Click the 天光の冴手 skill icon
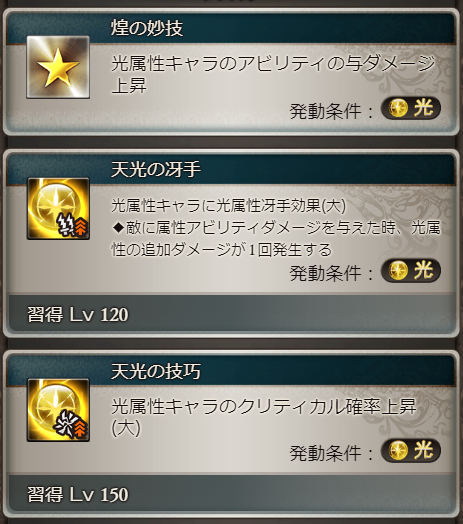This screenshot has height=524, width=463. coord(58,209)
